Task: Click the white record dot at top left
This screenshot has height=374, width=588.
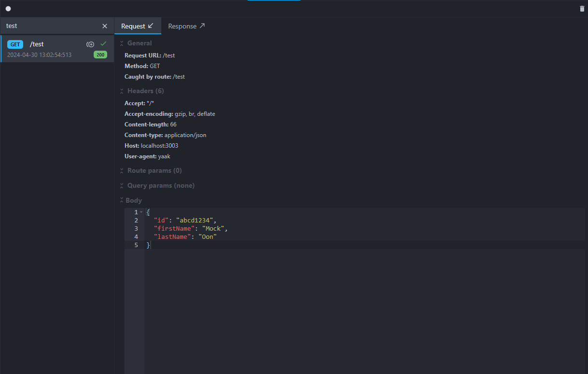Action: coord(8,9)
